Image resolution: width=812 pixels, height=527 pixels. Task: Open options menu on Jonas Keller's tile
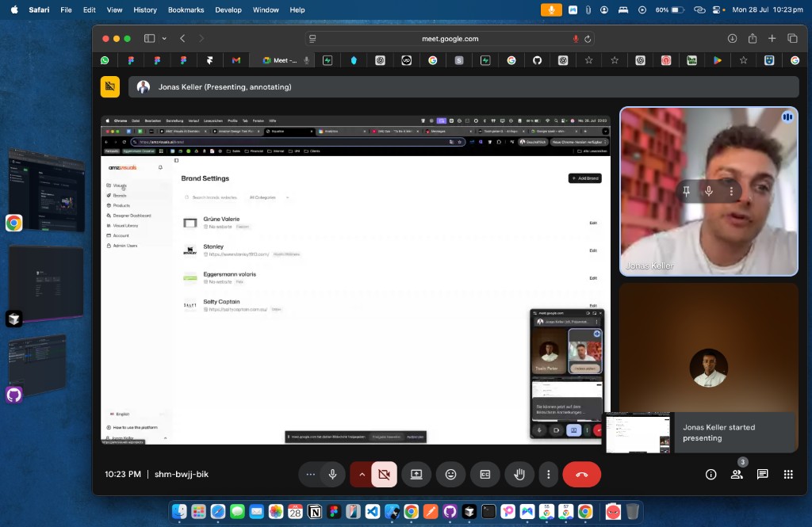[x=731, y=191]
